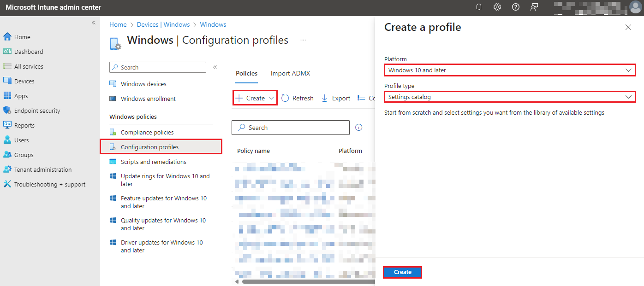Click inside the policy Search field
The image size is (644, 286).
290,128
